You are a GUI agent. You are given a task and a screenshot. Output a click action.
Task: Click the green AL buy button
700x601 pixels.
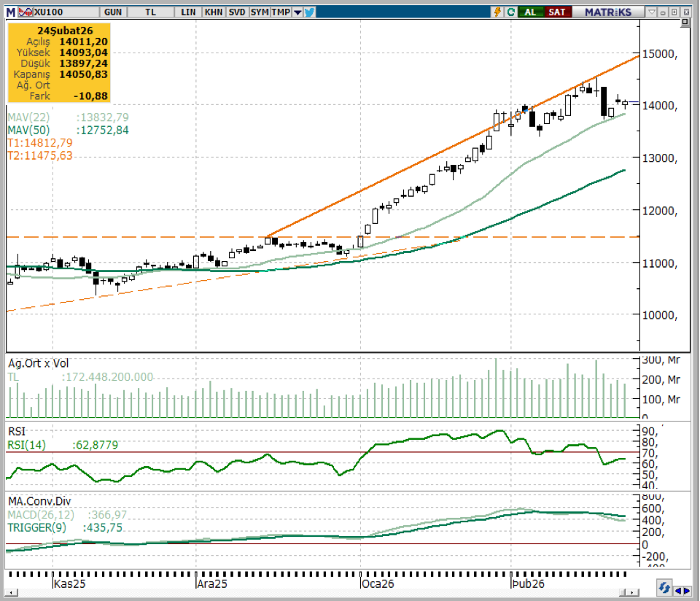tap(531, 12)
